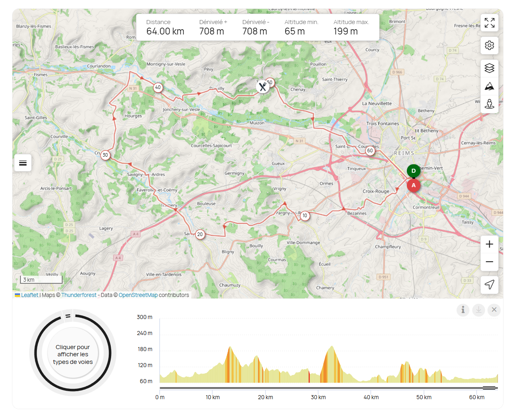Enter fullscreen map view
The image size is (526, 420).
click(x=489, y=23)
